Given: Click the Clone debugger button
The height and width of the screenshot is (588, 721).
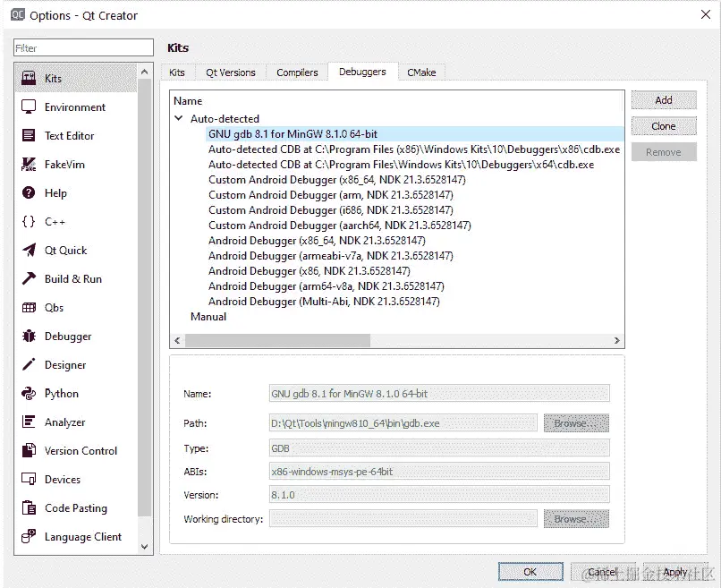Looking at the screenshot, I should pyautogui.click(x=664, y=125).
